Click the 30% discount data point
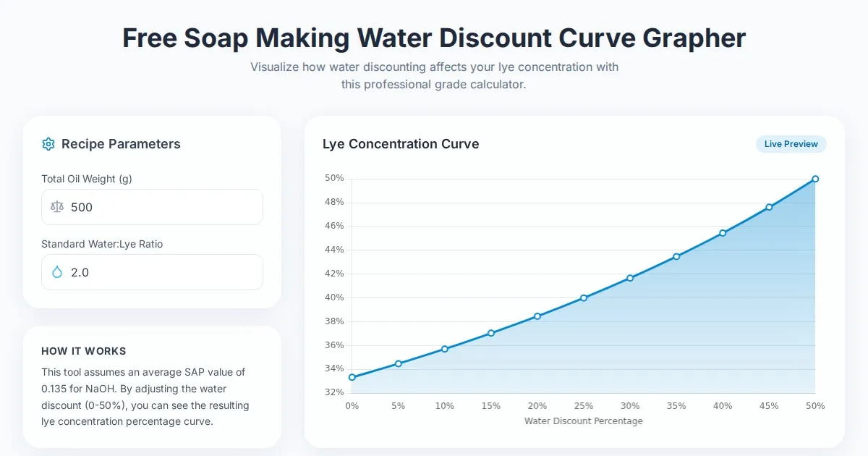 [x=630, y=278]
